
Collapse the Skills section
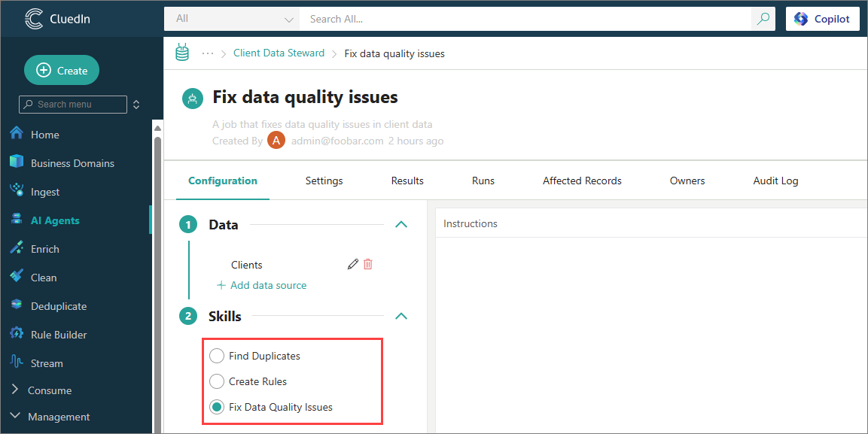401,316
